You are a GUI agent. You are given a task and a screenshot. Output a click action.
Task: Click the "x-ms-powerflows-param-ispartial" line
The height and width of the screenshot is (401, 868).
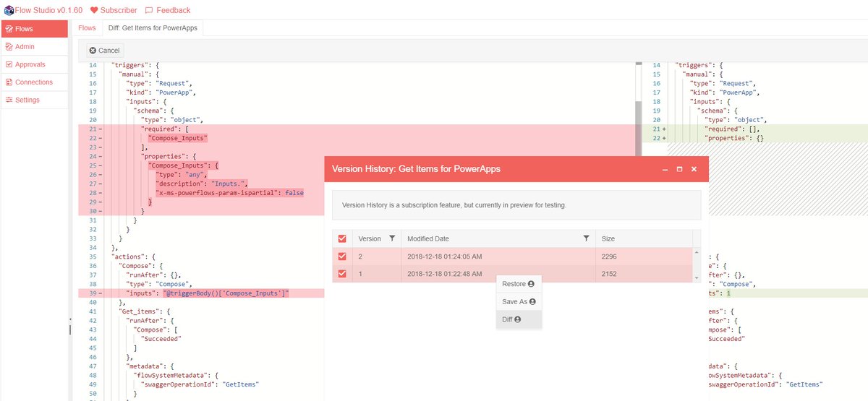click(x=229, y=193)
